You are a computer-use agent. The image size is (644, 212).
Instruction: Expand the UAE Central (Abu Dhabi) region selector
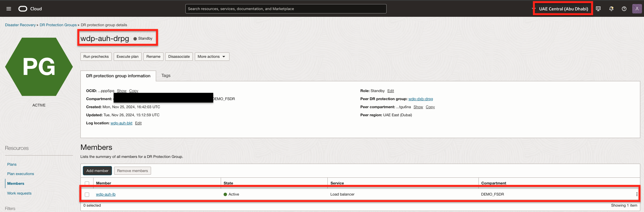pyautogui.click(x=563, y=9)
